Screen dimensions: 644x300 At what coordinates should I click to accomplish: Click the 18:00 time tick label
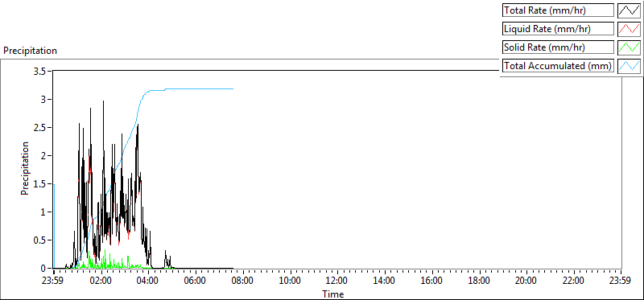pos(479,282)
